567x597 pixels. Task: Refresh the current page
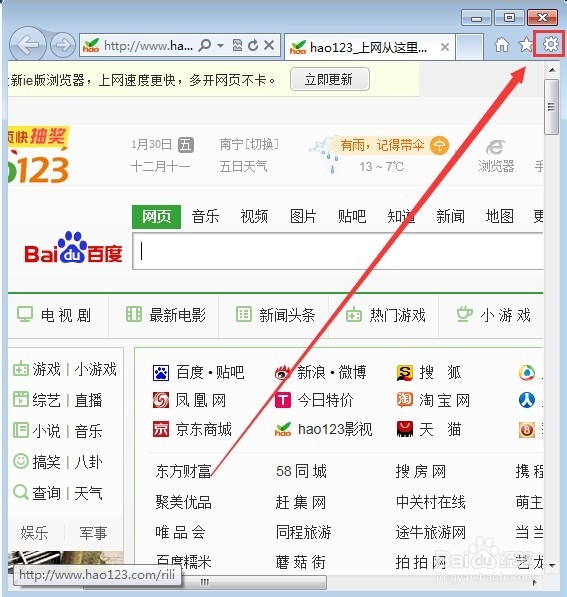[253, 45]
